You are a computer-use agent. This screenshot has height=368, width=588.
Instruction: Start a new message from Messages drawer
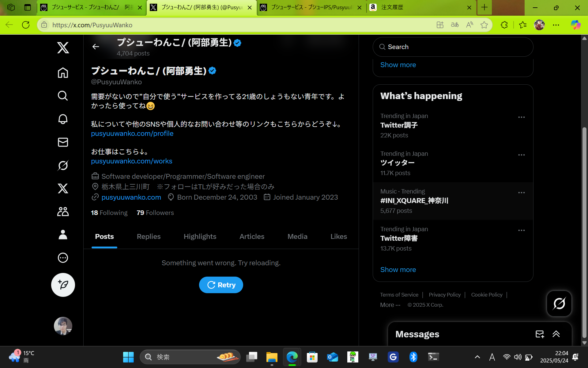pyautogui.click(x=540, y=334)
